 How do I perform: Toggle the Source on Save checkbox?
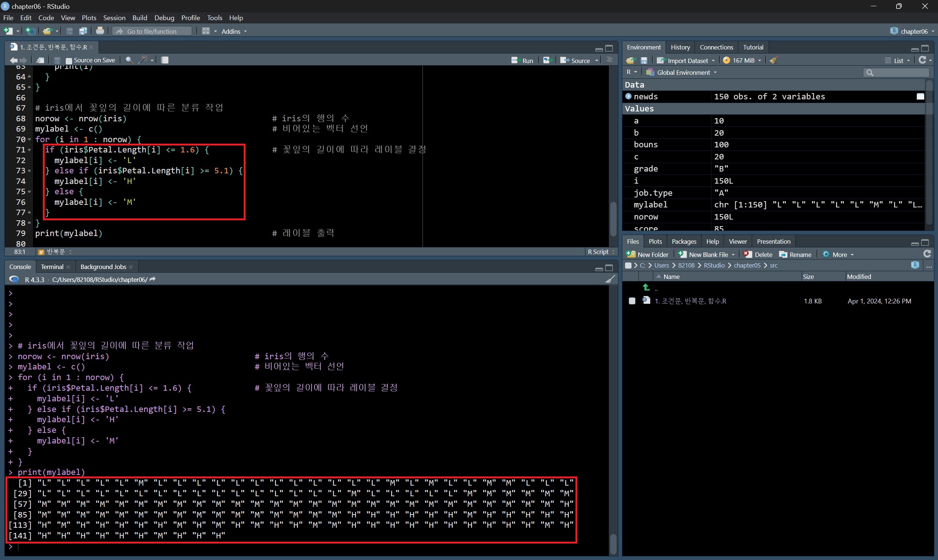point(69,60)
